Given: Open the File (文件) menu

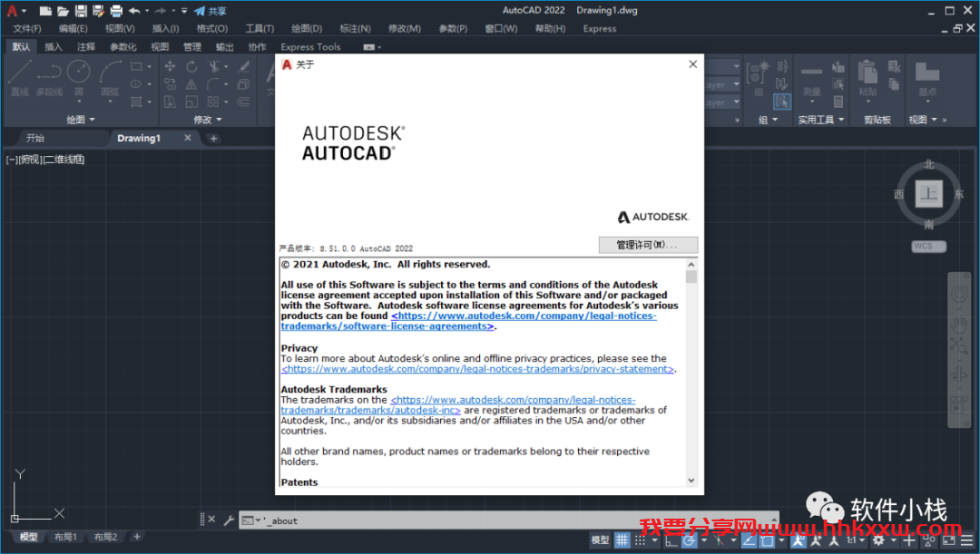Looking at the screenshot, I should (x=27, y=29).
